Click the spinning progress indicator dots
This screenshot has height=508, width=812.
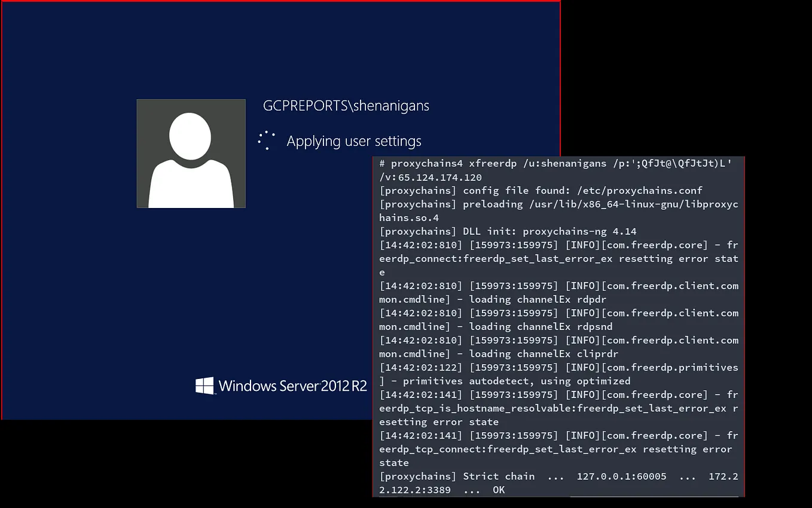[x=265, y=139]
